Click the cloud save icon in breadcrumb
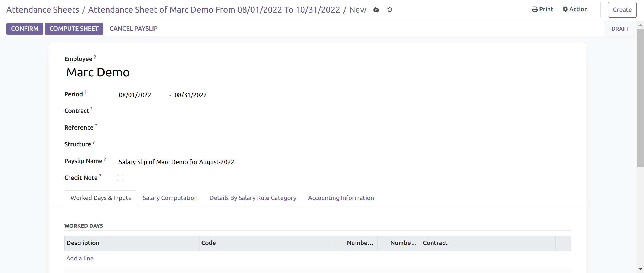 point(376,10)
